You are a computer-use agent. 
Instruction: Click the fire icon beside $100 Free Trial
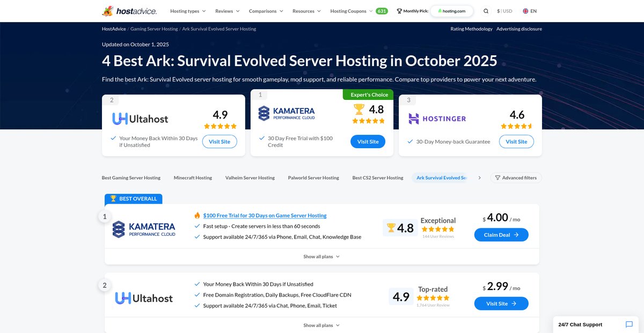[x=197, y=215]
